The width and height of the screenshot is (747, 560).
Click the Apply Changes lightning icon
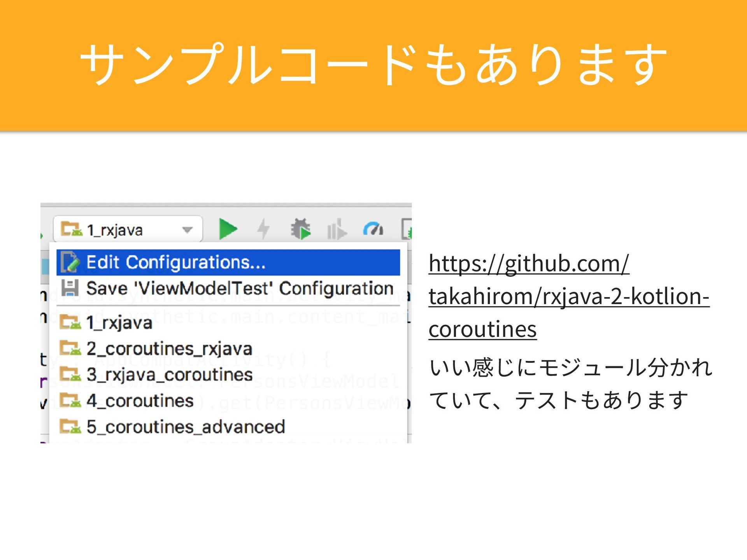point(263,229)
